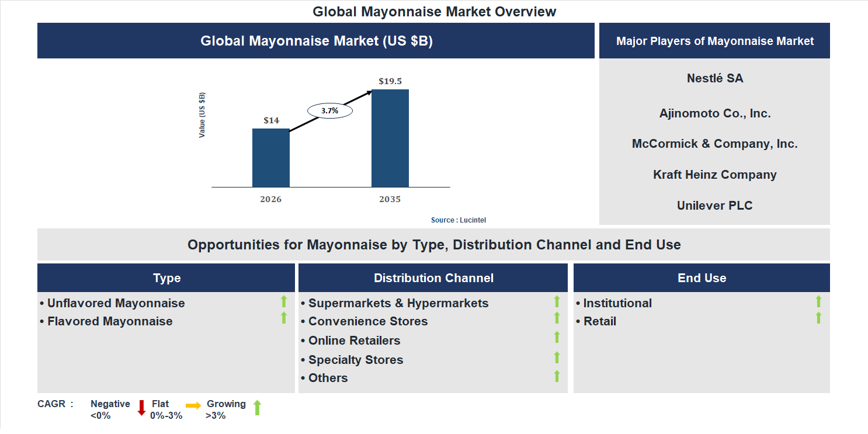Screen dimensions: 868x434
Task: Click the 2035 bar in the chart
Action: (x=390, y=138)
